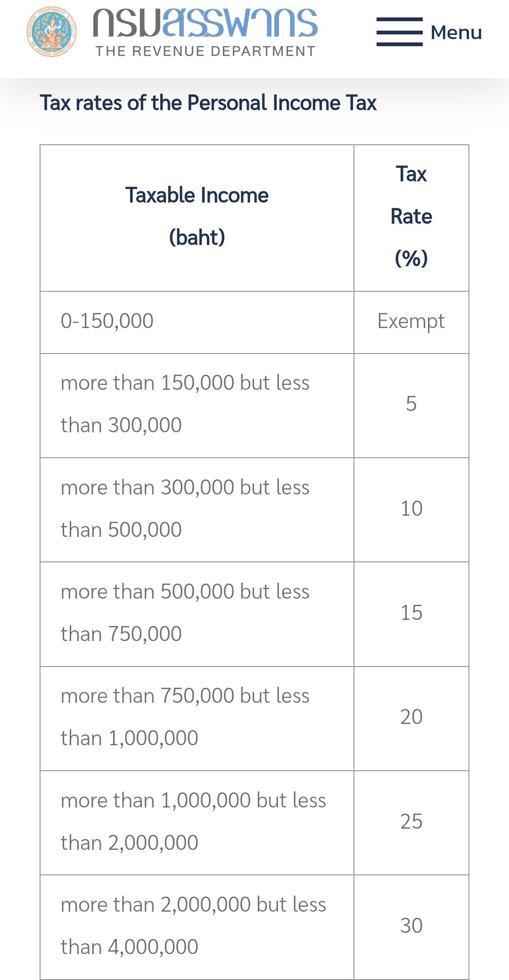Click the Thai Revenue Department wordmark
509x980 pixels.
tap(205, 23)
